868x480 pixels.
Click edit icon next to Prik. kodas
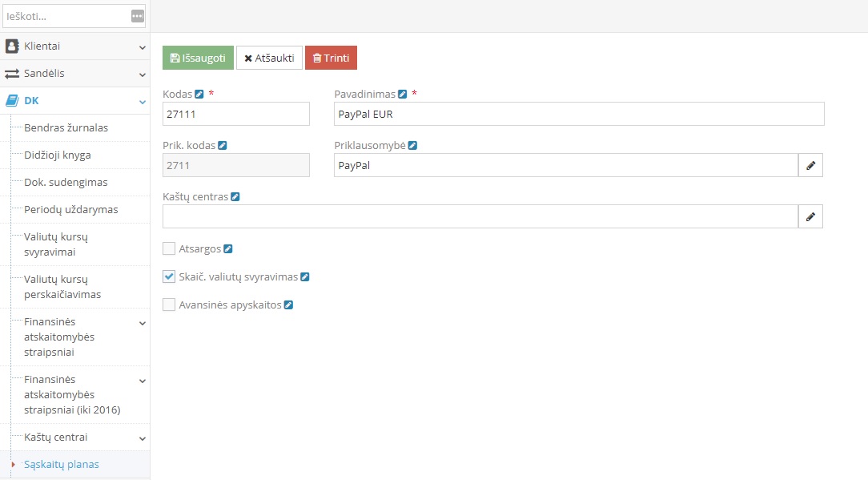(223, 145)
